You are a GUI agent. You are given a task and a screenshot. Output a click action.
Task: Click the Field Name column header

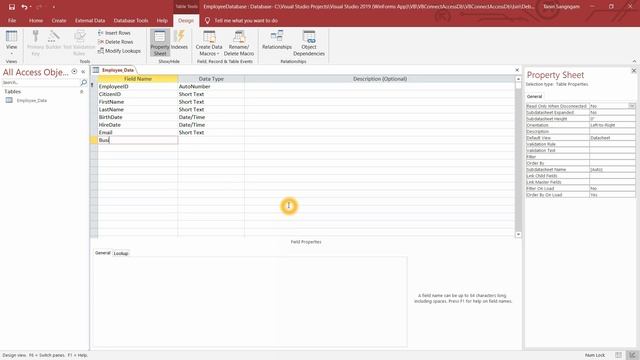[x=138, y=79]
